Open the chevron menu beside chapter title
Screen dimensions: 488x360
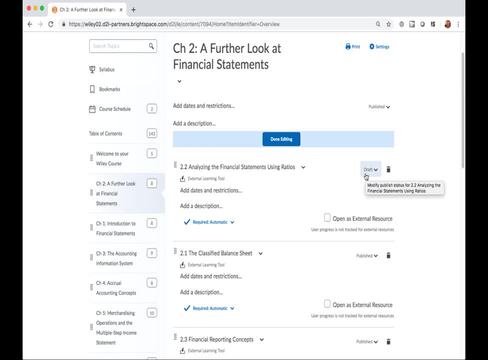pyautogui.click(x=179, y=81)
